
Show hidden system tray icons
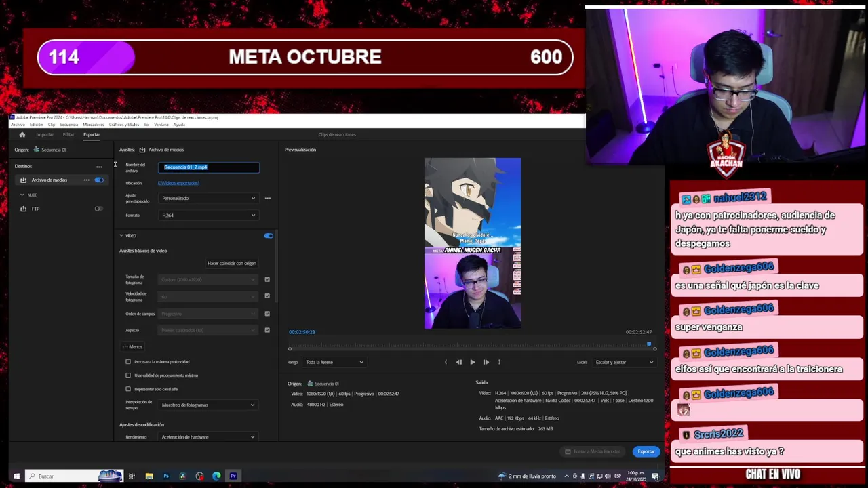pyautogui.click(x=567, y=476)
